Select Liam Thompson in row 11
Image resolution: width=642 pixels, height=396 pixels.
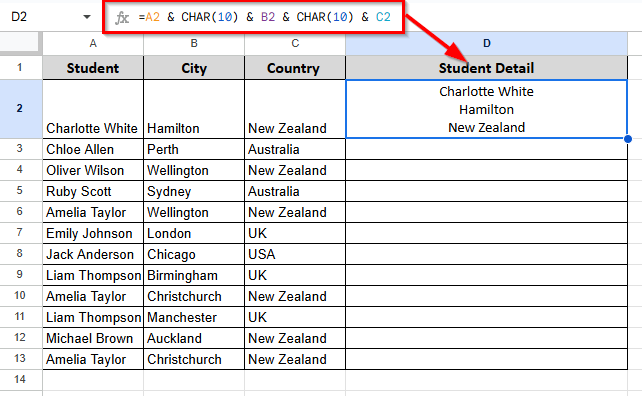coord(93,317)
